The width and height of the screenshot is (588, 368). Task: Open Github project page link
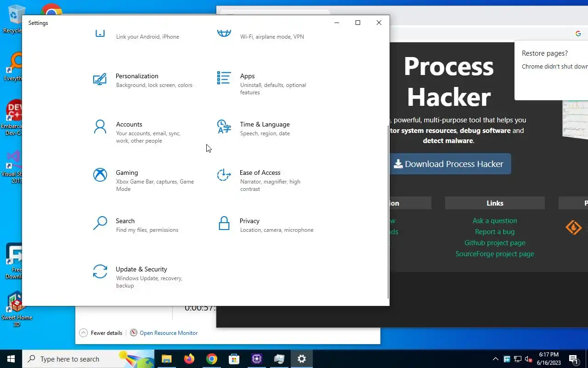coord(495,243)
